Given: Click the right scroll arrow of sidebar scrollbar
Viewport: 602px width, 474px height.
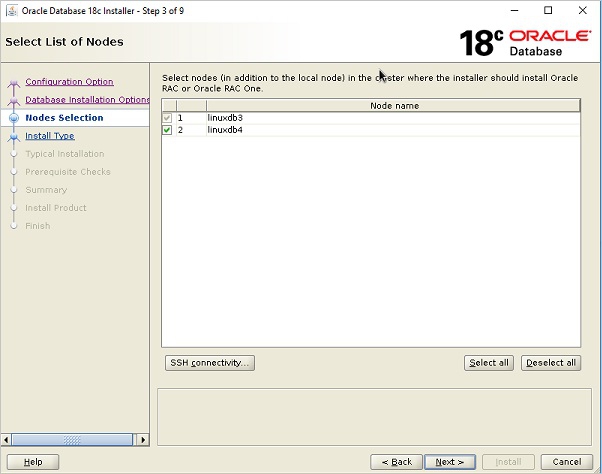Looking at the screenshot, I should click(143, 439).
